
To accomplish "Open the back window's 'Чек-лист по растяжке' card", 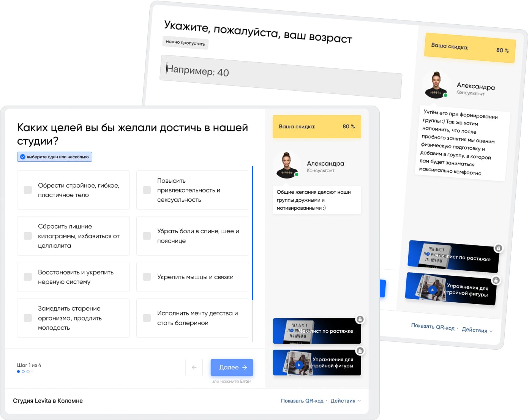I will pos(453,256).
